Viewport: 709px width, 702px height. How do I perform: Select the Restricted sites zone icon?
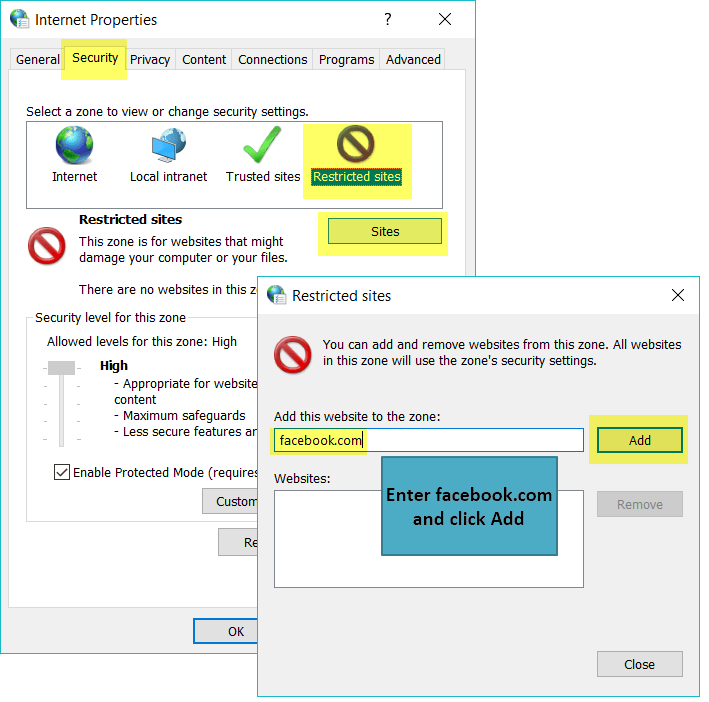point(356,144)
